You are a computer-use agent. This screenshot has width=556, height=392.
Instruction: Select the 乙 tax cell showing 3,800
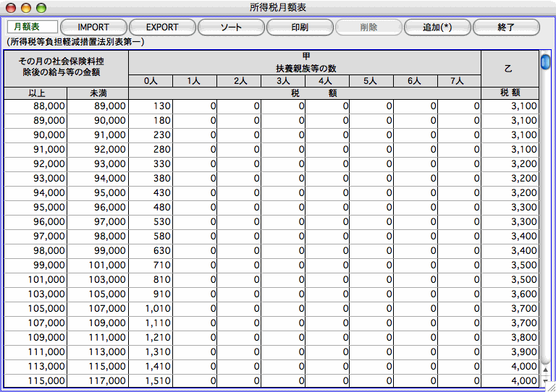pyautogui.click(x=510, y=338)
